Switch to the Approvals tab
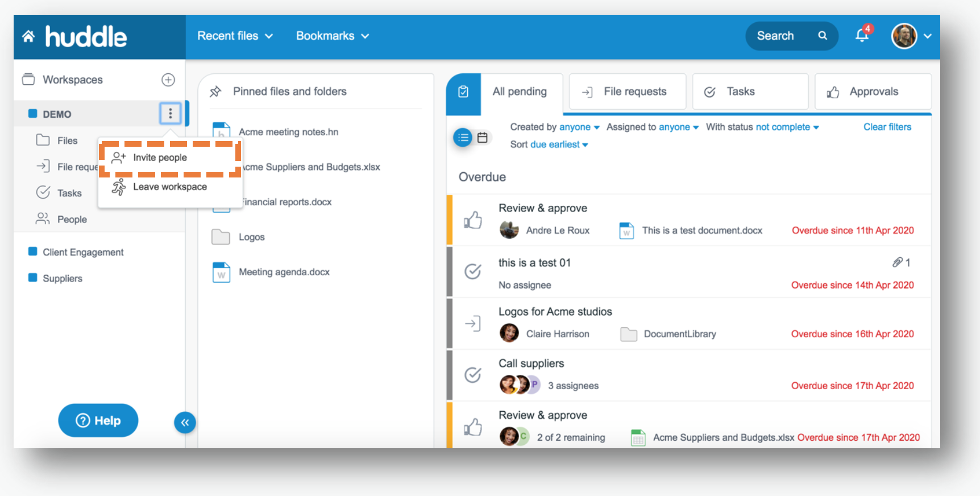Viewport: 980px width, 496px height. 873,92
